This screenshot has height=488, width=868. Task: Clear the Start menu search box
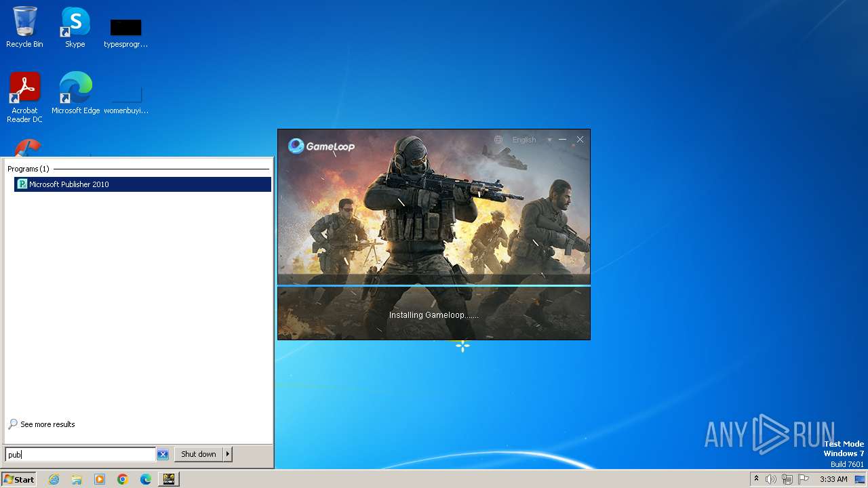point(163,455)
